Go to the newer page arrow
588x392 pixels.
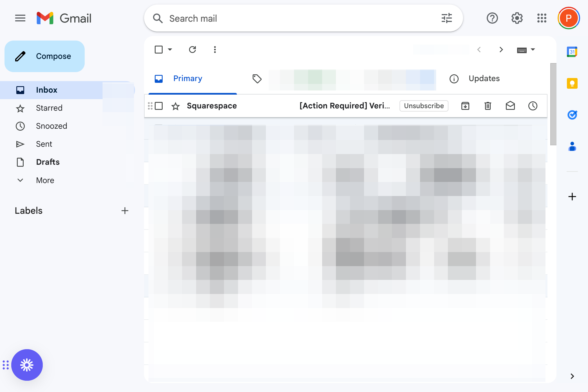pyautogui.click(x=479, y=50)
